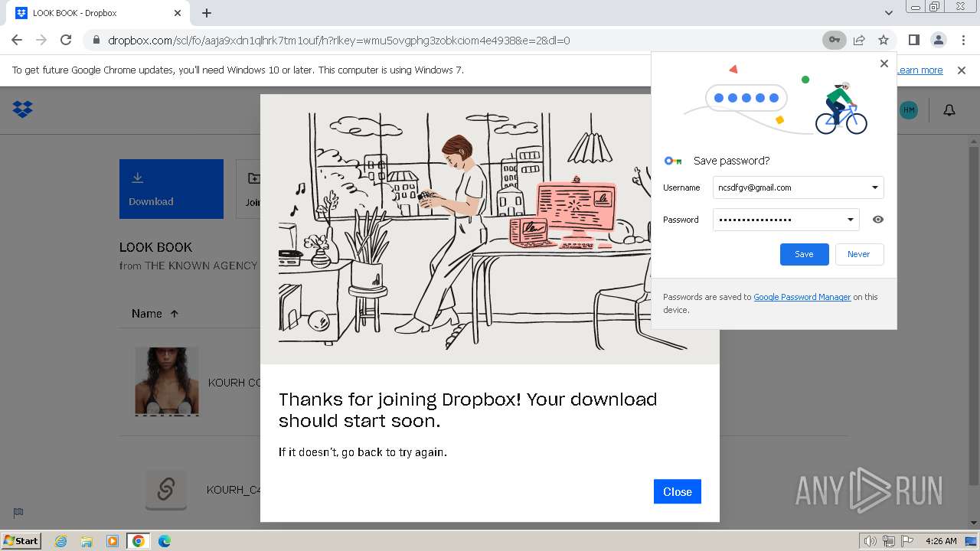The height and width of the screenshot is (551, 980).
Task: Close the Thanks for joining Dropbox dialog
Action: [677, 491]
